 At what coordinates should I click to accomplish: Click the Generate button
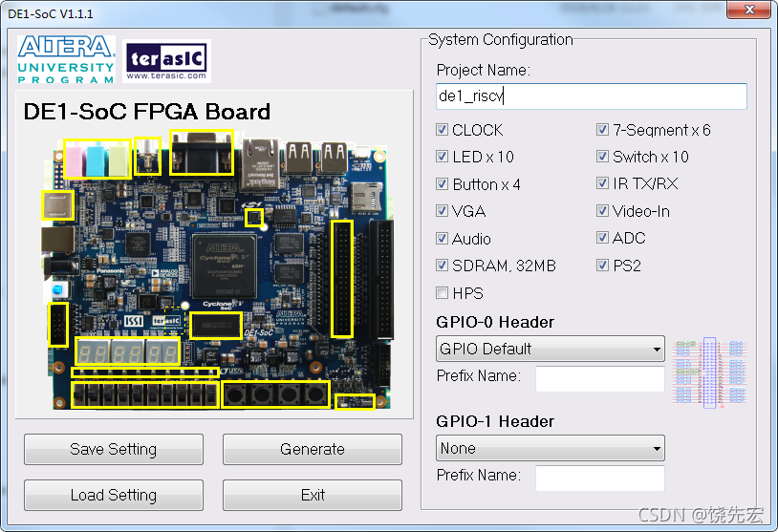(x=313, y=449)
